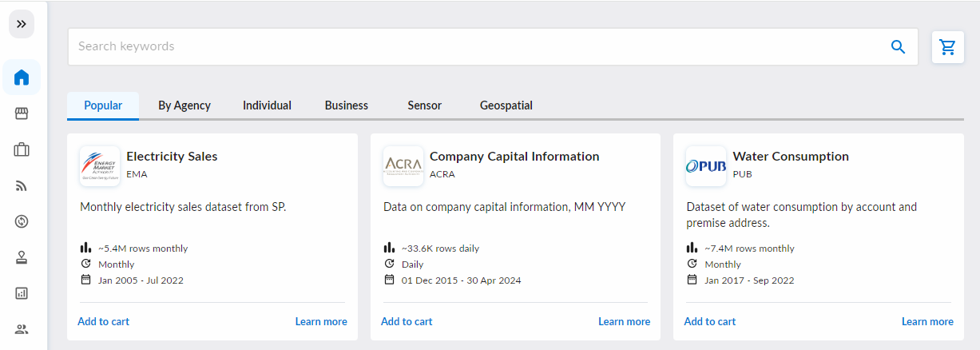The image size is (980, 350).
Task: Click the calendar icon beside Jan 2017 - Sep 2022
Action: [x=692, y=280]
